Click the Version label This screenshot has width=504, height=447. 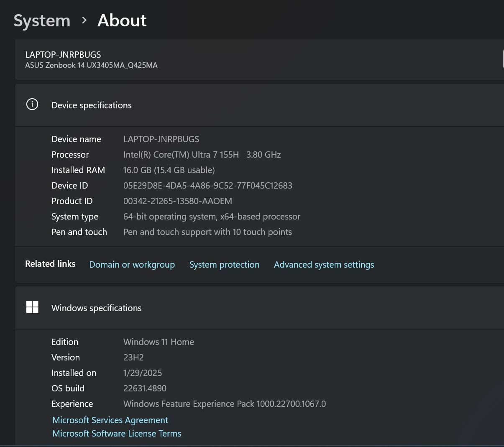click(x=66, y=358)
